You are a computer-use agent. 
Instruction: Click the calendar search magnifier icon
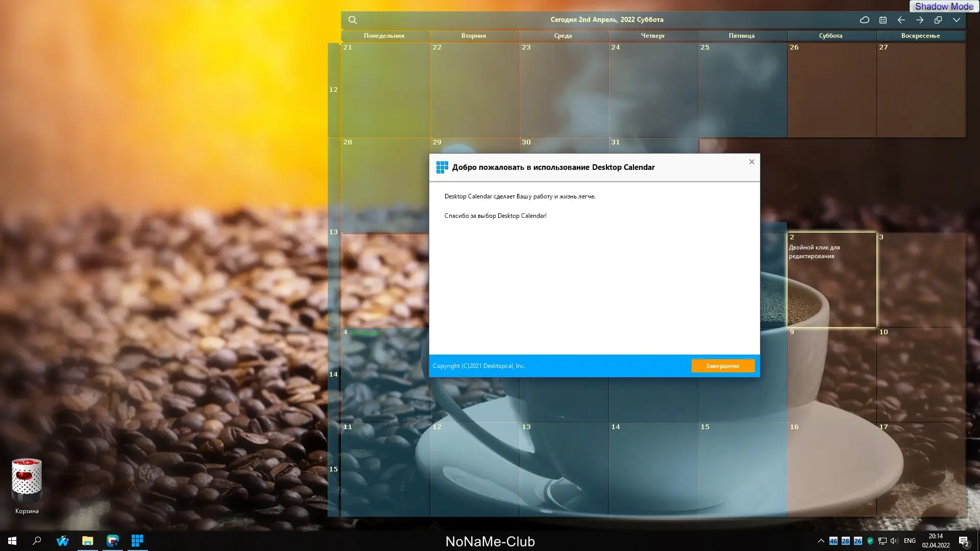352,20
